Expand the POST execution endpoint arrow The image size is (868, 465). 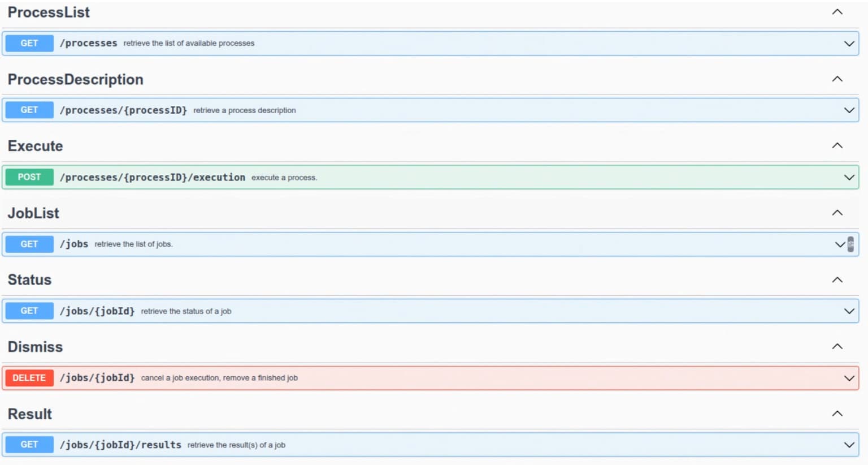click(x=849, y=177)
